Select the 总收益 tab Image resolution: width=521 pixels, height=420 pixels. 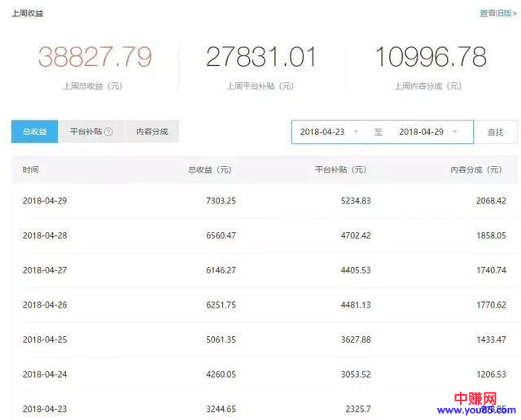[x=34, y=132]
